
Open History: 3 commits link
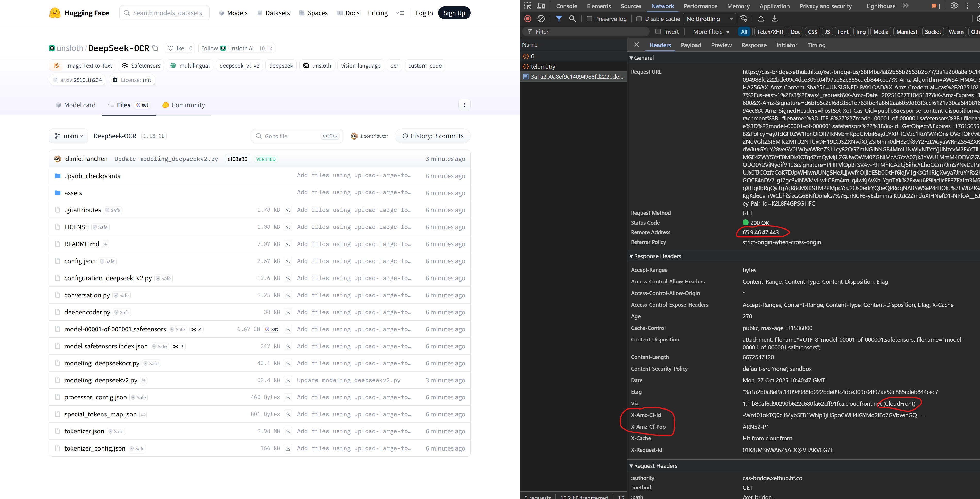[433, 136]
